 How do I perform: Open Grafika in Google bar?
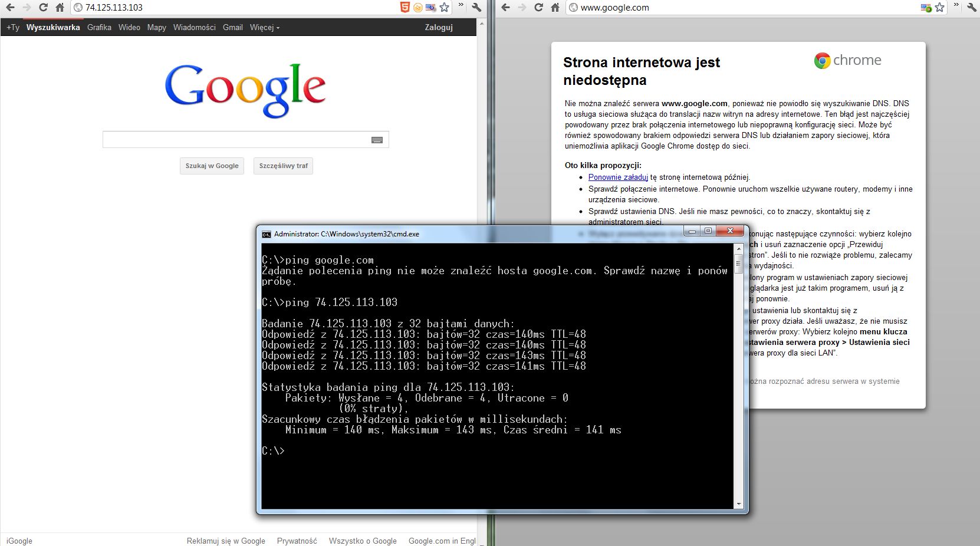(x=99, y=27)
